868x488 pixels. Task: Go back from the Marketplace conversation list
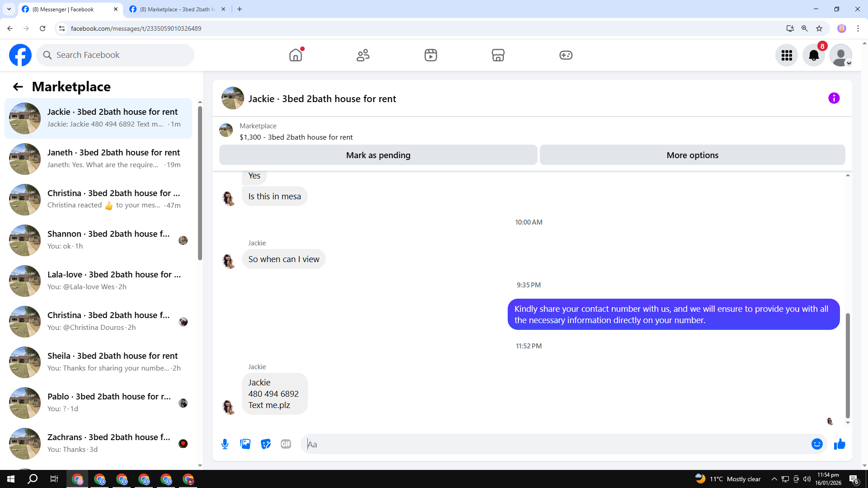18,87
